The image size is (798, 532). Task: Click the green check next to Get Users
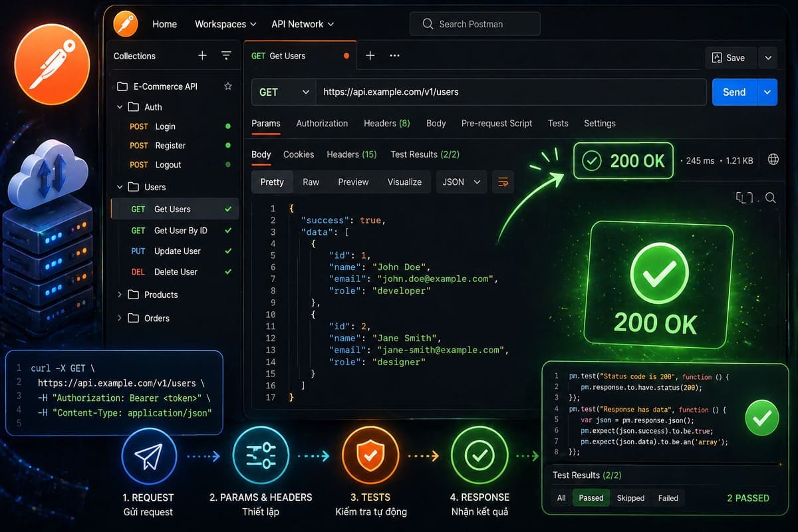[228, 209]
